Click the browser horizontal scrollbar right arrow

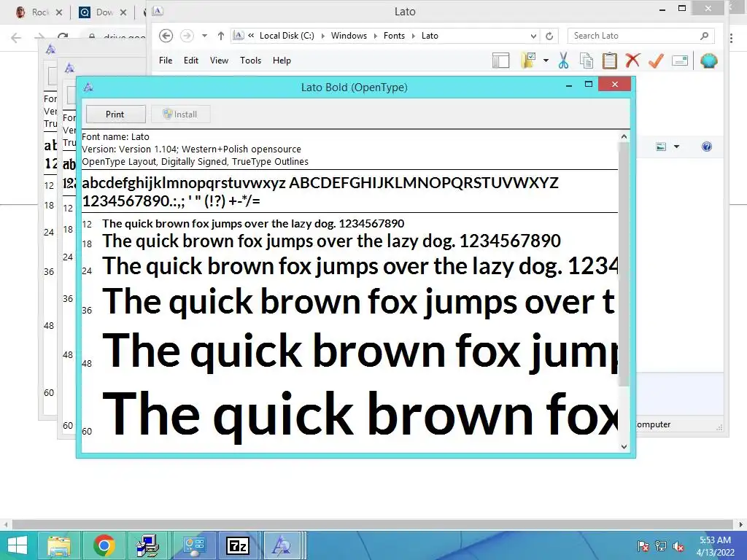(741, 524)
